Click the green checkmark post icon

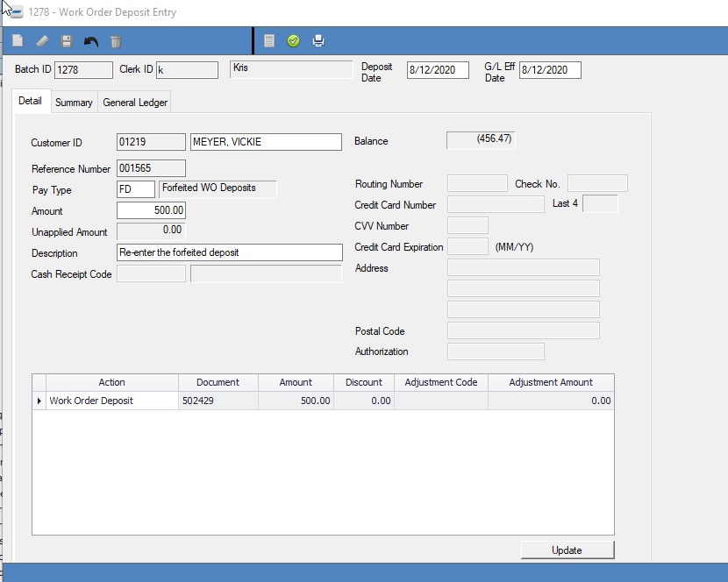294,41
